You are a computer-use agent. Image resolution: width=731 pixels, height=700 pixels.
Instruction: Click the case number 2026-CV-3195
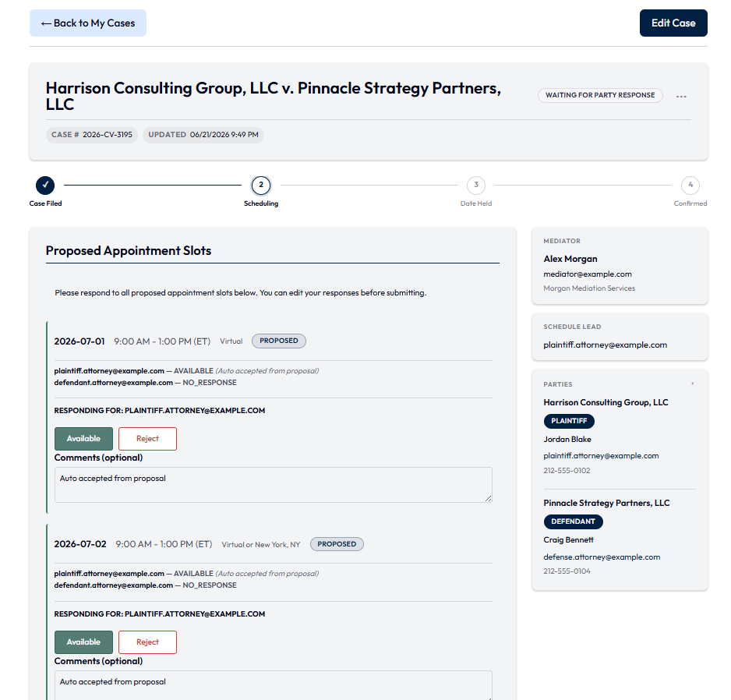pos(108,135)
